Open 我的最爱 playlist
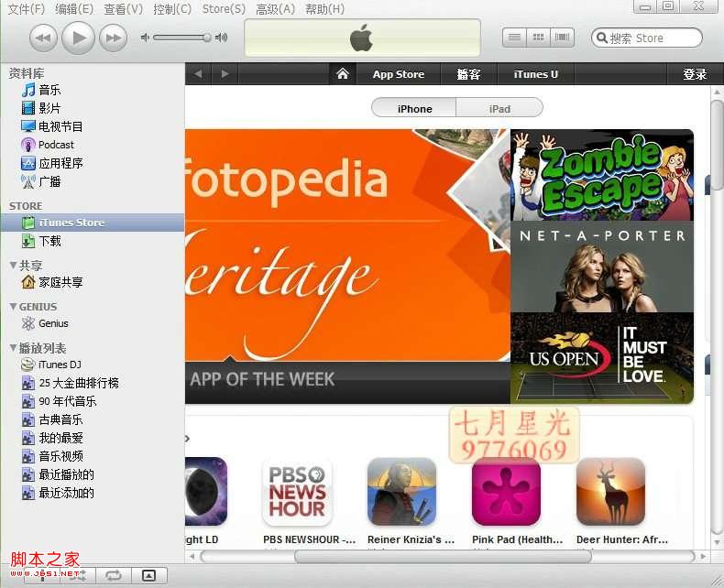Image resolution: width=724 pixels, height=588 pixels. point(51,438)
